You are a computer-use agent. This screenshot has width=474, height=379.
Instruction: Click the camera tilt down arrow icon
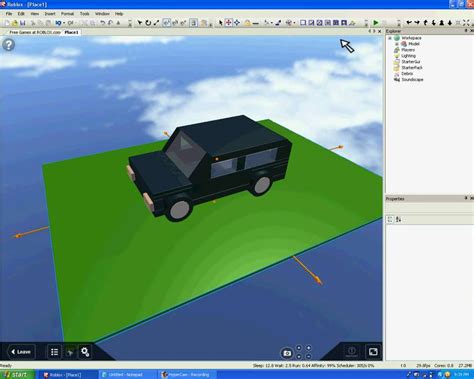click(x=434, y=23)
